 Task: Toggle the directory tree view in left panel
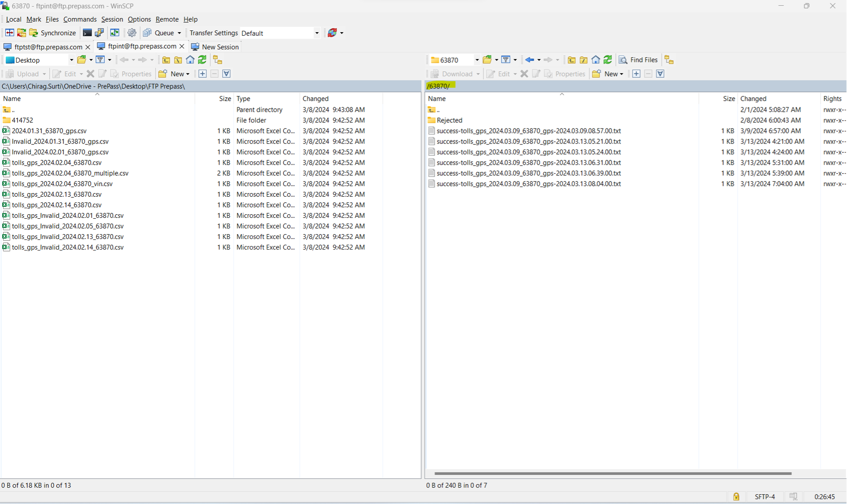pos(218,59)
